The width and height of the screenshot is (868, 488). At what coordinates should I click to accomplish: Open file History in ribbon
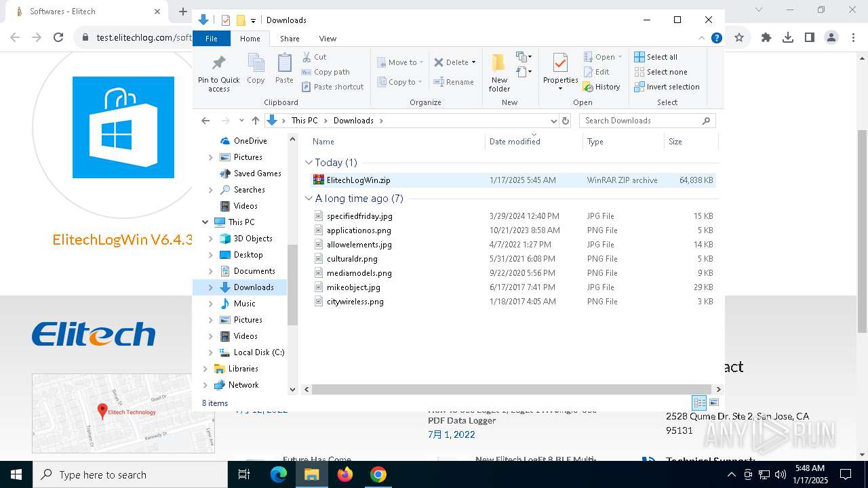[x=601, y=87]
